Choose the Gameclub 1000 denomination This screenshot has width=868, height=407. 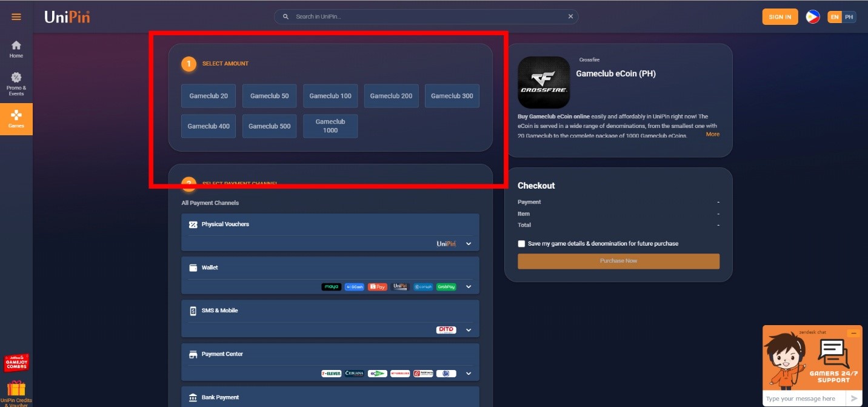pos(330,126)
